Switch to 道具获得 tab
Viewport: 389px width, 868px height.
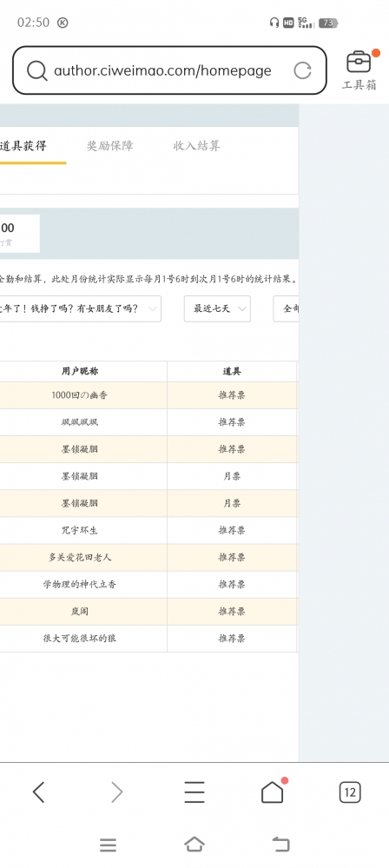coord(23,146)
